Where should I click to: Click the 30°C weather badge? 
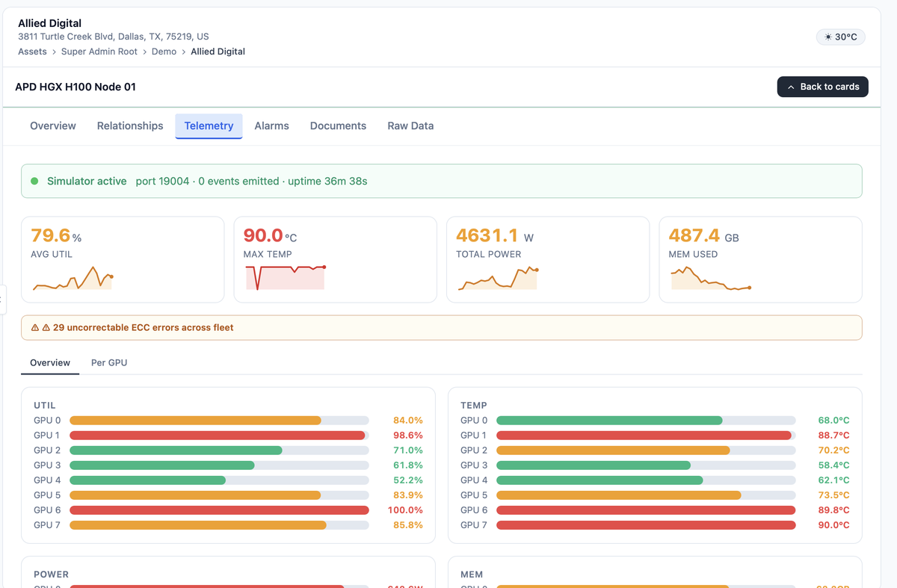(841, 37)
